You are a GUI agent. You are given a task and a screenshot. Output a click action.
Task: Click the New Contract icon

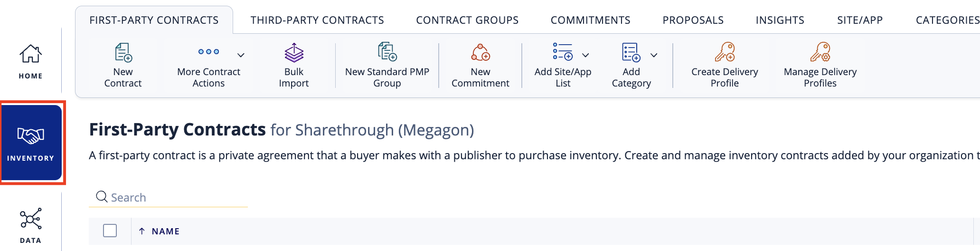123,52
